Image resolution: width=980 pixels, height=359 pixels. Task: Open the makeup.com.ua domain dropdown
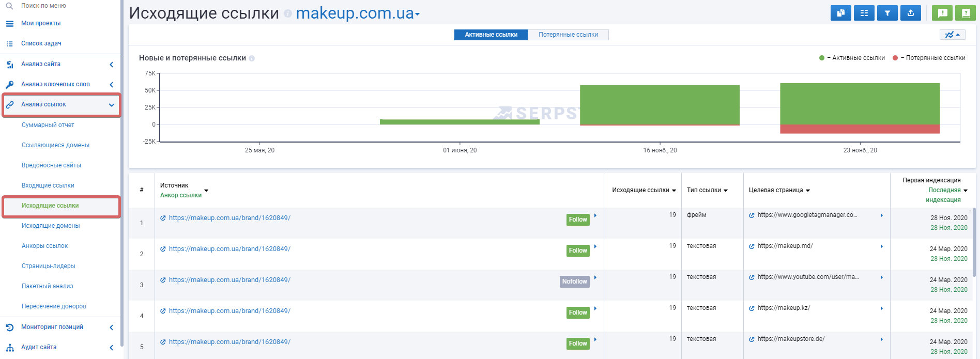pos(358,13)
